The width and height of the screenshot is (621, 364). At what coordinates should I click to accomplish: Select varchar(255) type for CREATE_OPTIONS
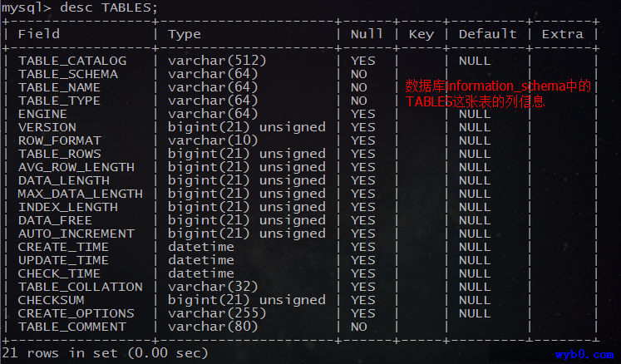click(x=217, y=313)
